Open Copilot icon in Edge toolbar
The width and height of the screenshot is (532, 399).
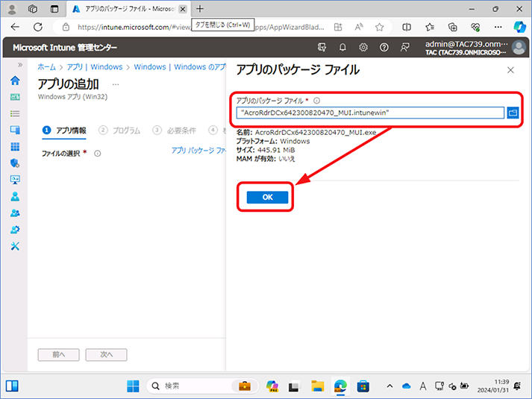519,27
